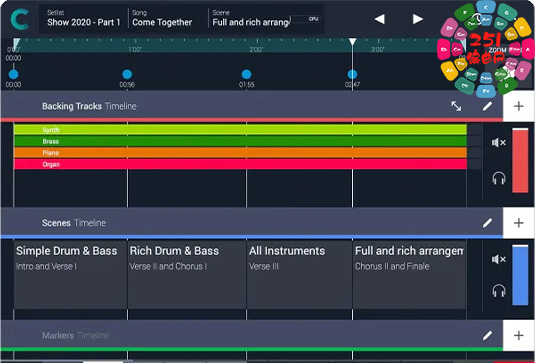Click the Backing Tracks Timeline header label

click(89, 106)
